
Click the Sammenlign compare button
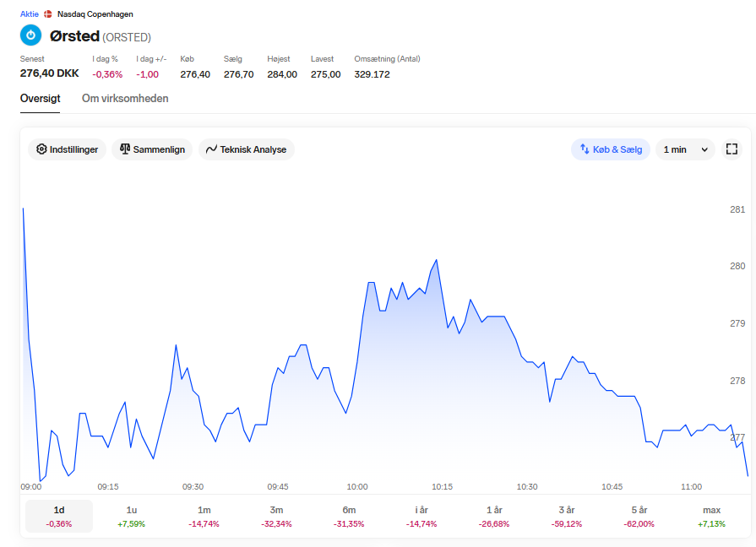(152, 149)
